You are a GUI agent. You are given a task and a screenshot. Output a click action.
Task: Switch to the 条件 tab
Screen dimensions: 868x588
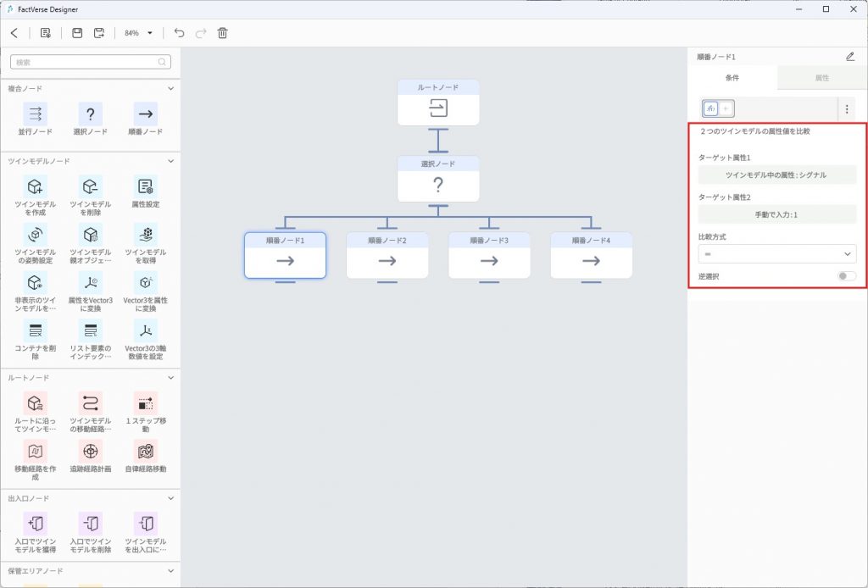[x=732, y=78]
